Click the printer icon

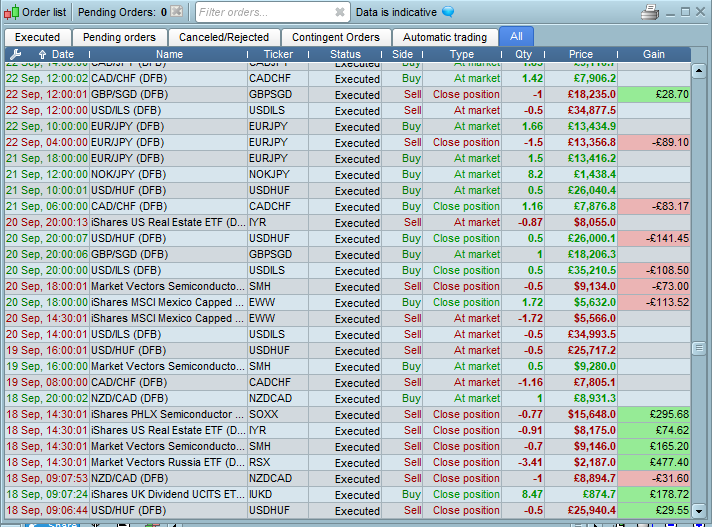click(x=650, y=12)
